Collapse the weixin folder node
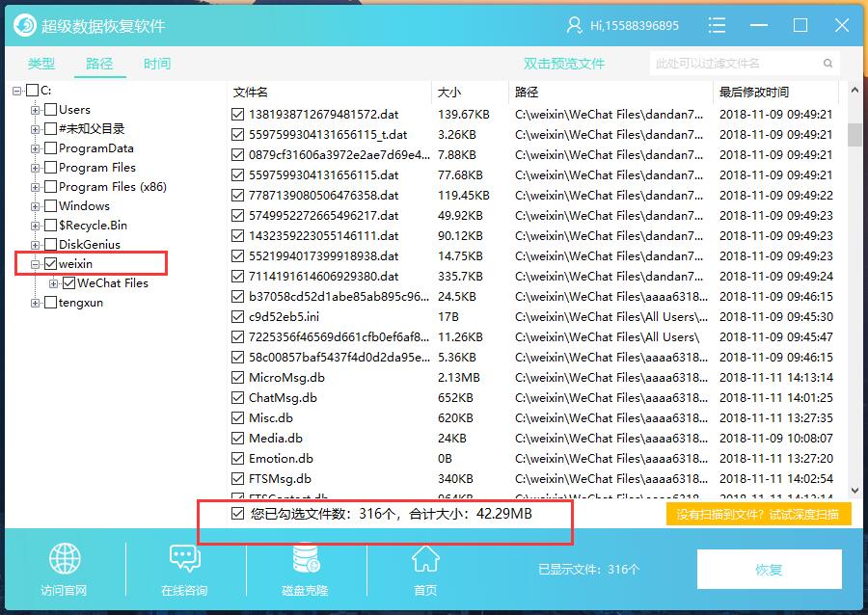 coord(36,264)
